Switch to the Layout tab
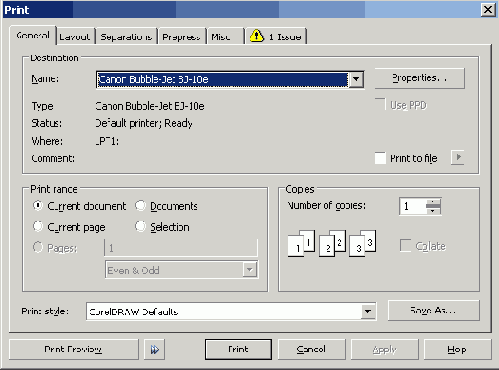 [75, 36]
